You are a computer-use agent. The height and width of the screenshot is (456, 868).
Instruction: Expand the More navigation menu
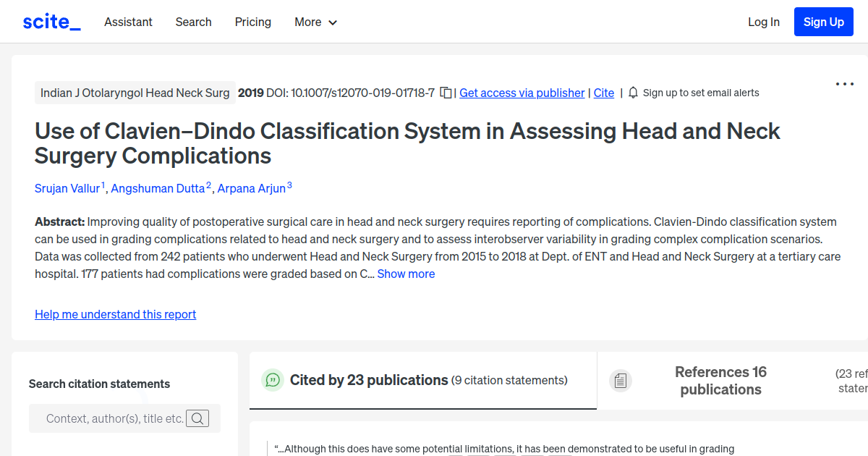[x=315, y=22]
